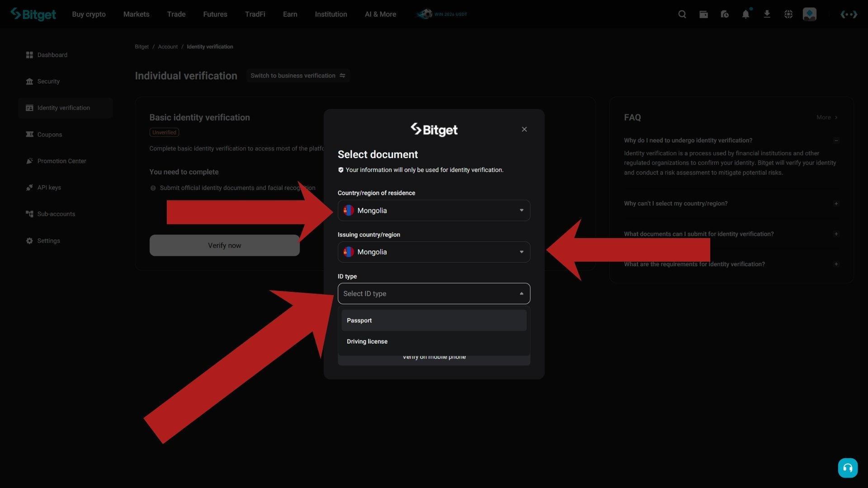Click the Promotion Center sidebar party icon
Image resolution: width=868 pixels, height=488 pixels.
tap(29, 161)
